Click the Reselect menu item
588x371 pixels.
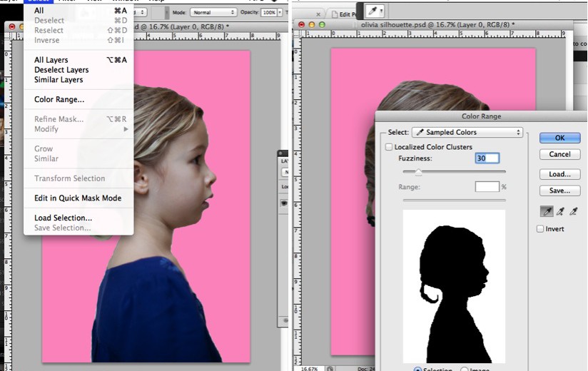point(49,31)
